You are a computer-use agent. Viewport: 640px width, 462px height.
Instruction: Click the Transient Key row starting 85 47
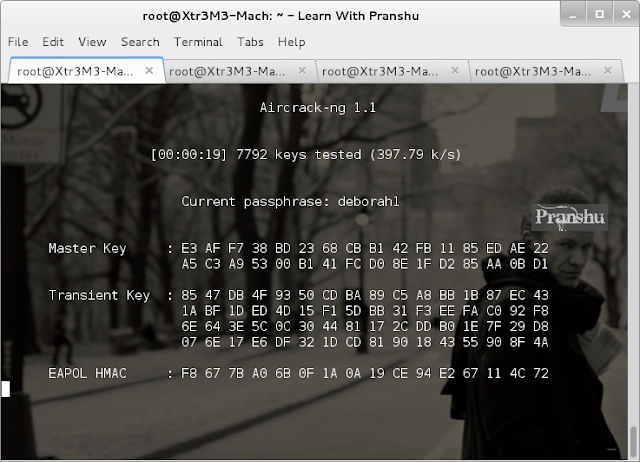coord(365,295)
